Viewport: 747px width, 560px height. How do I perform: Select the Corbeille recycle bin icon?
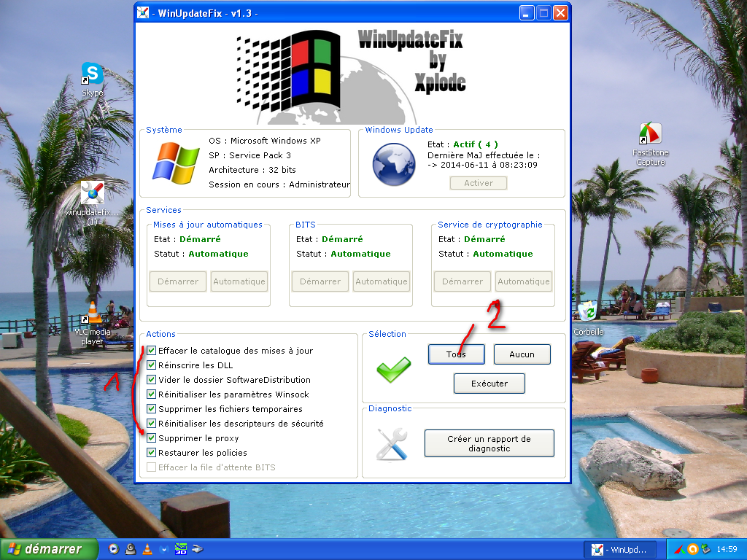point(589,318)
